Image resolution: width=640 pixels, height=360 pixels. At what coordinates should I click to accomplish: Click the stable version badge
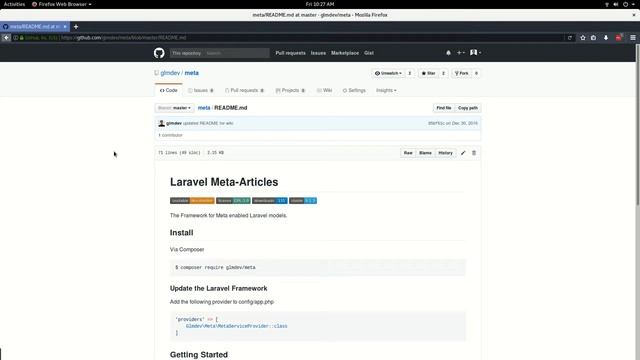click(x=303, y=200)
